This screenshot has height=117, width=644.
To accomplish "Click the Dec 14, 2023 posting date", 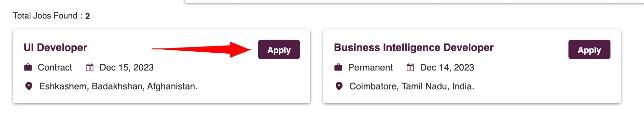I will (x=447, y=67).
